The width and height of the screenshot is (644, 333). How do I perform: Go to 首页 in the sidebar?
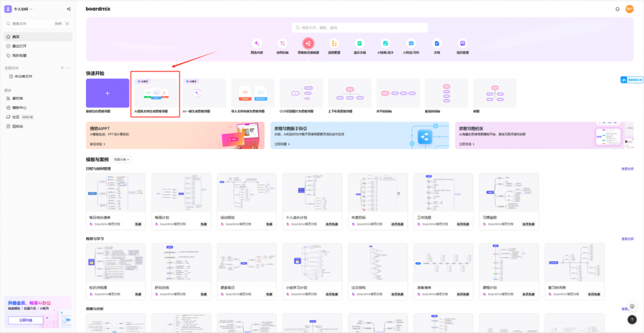coord(38,37)
